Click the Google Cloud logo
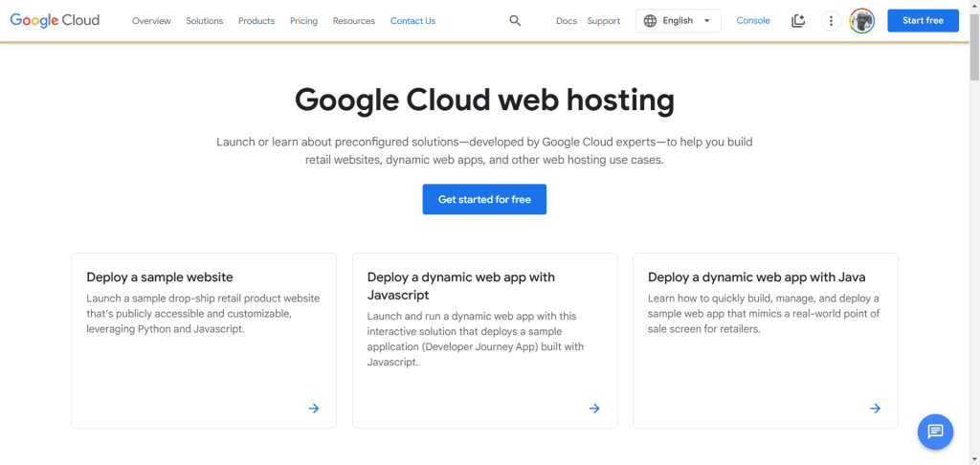Screen dimensions: 980x465 [x=55, y=20]
